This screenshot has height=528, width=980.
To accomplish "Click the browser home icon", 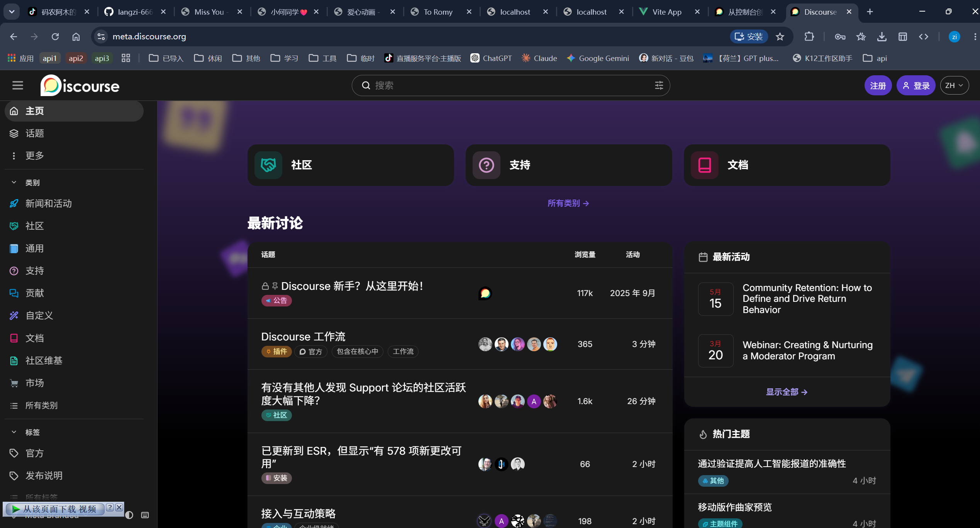I will point(76,37).
